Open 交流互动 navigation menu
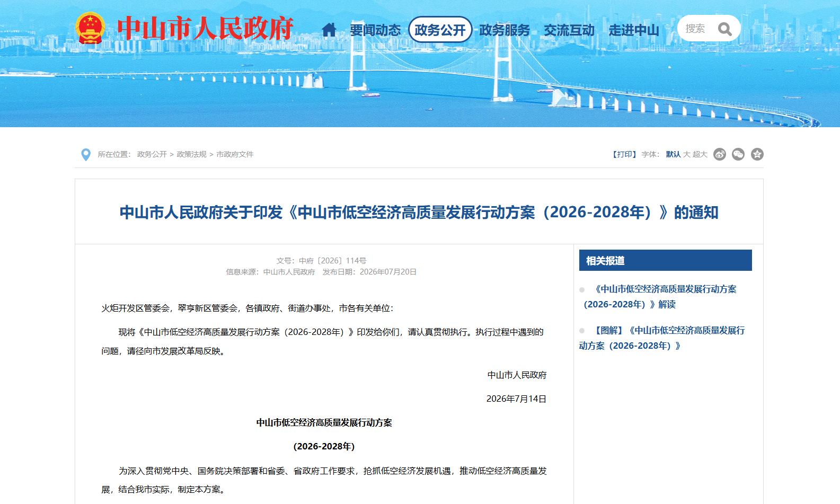The width and height of the screenshot is (840, 504). (569, 30)
